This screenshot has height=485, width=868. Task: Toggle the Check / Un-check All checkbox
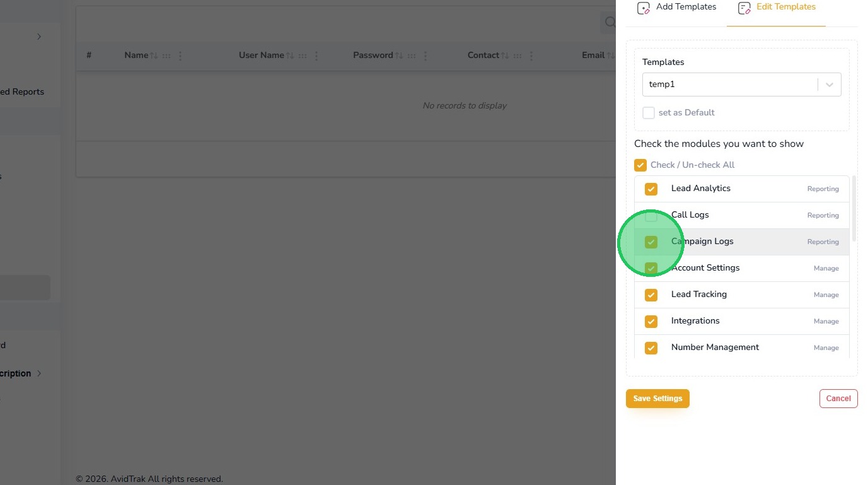point(640,165)
